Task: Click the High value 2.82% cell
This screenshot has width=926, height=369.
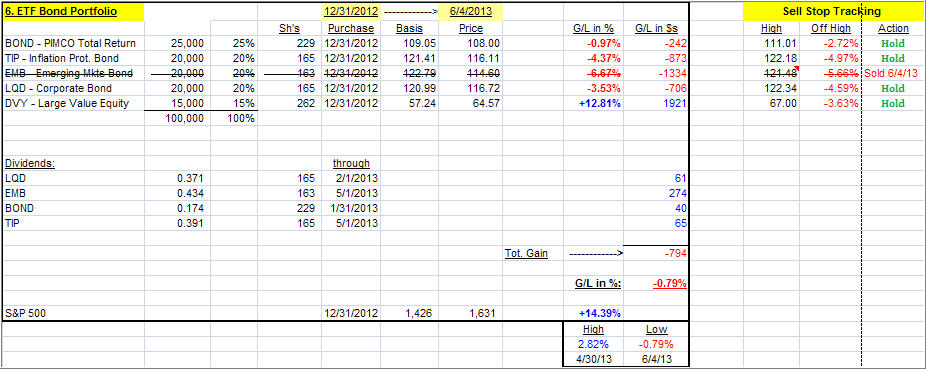Action: [593, 344]
